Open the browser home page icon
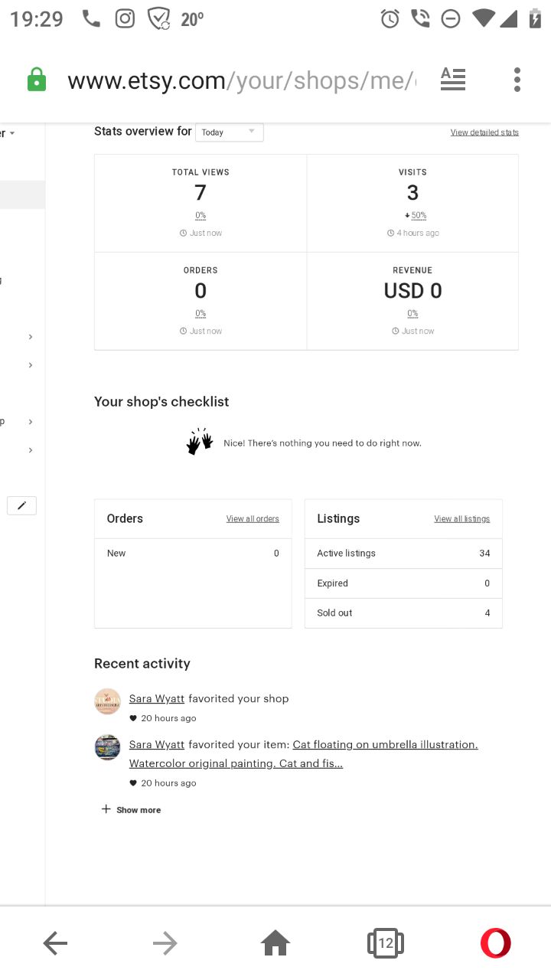Viewport: 551px width, 980px height. coord(275,943)
